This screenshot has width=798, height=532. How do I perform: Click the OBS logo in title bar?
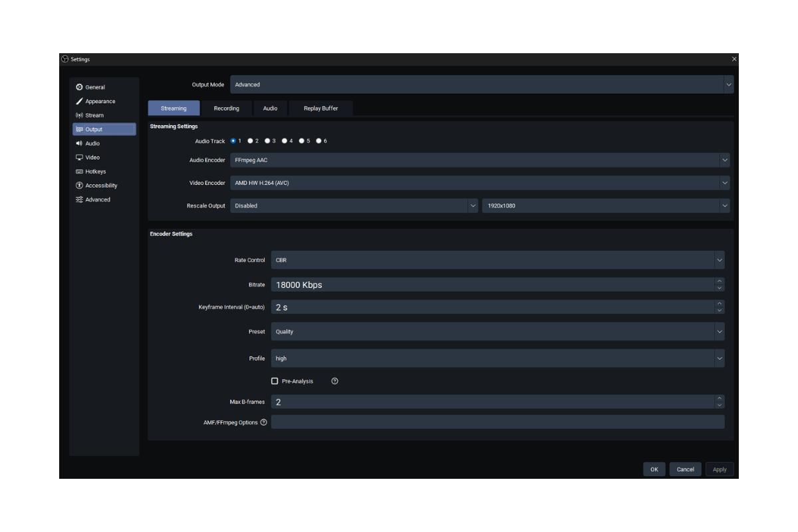pos(65,59)
